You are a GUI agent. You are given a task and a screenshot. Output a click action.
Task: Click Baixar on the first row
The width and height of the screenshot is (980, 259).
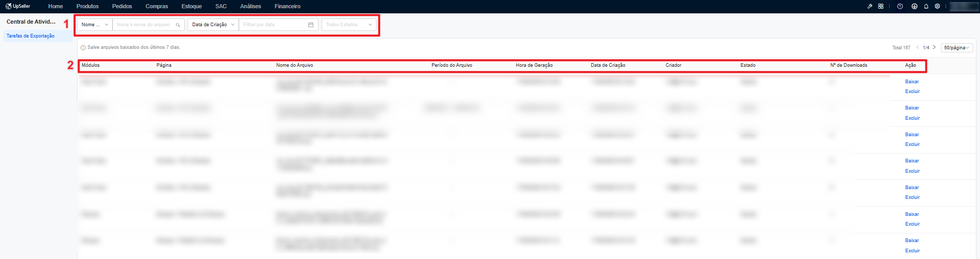(912, 82)
